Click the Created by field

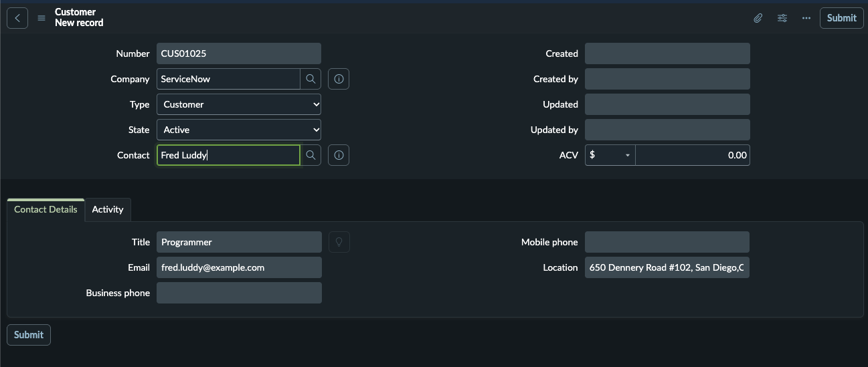click(667, 79)
